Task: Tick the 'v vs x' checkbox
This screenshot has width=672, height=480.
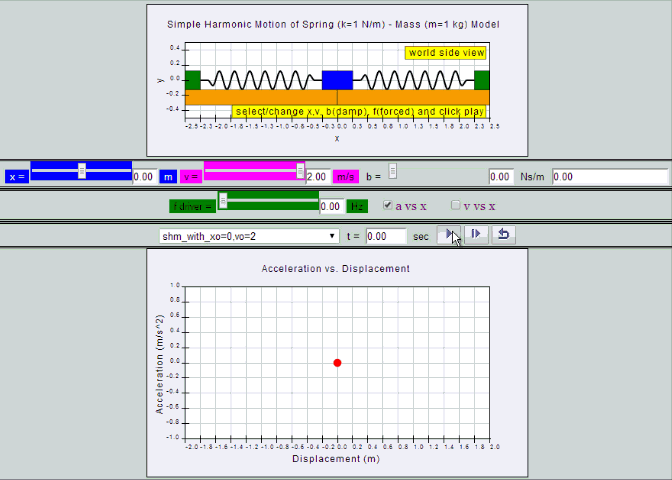Action: [456, 205]
